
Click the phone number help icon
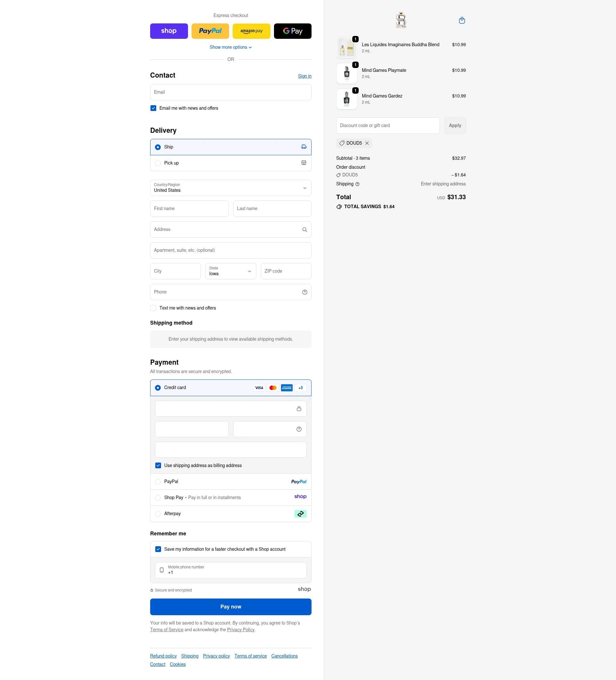point(304,292)
